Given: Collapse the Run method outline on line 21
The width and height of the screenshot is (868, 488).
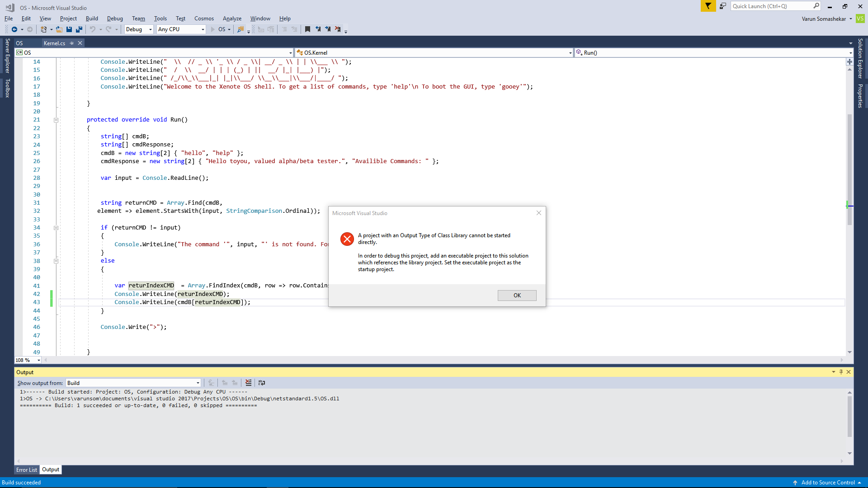Looking at the screenshot, I should (56, 120).
